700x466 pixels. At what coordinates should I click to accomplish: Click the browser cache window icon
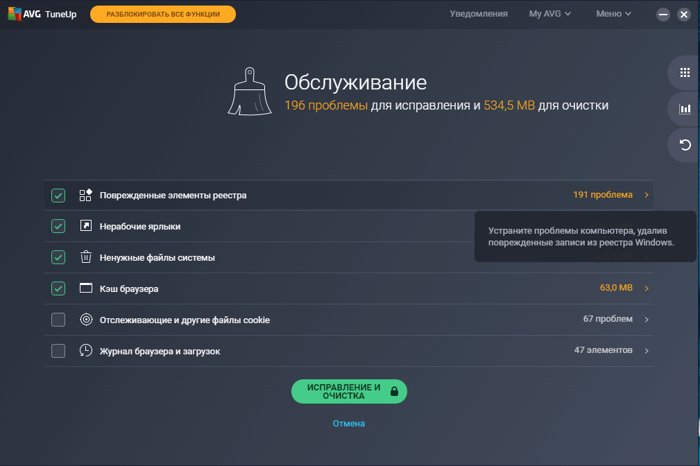pos(86,288)
